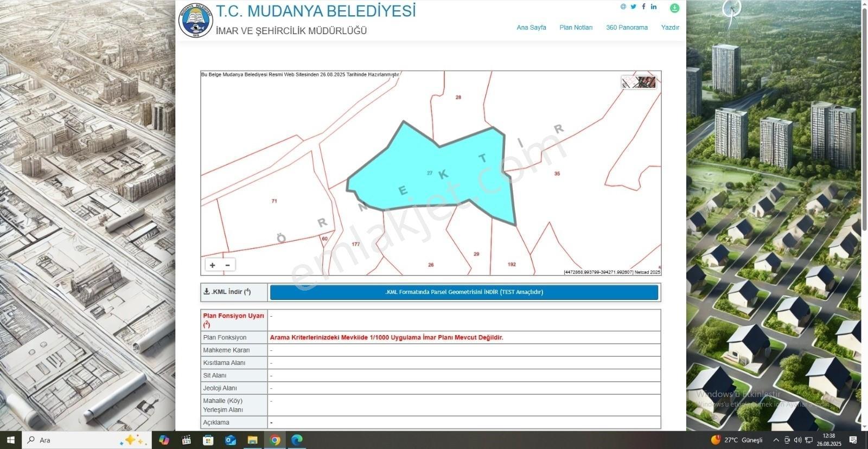Image resolution: width=868 pixels, height=449 pixels.
Task: Click the Sit Alanı row label
Action: (x=215, y=375)
